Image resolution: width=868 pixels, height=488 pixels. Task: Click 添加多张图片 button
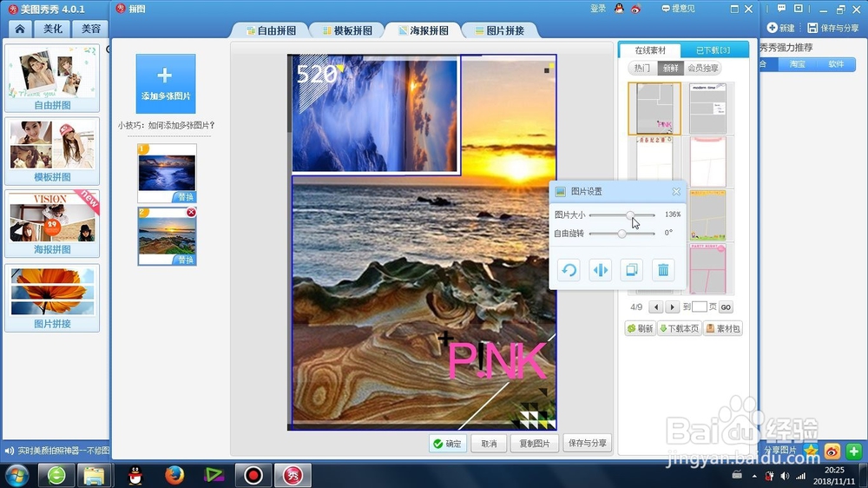[x=166, y=83]
